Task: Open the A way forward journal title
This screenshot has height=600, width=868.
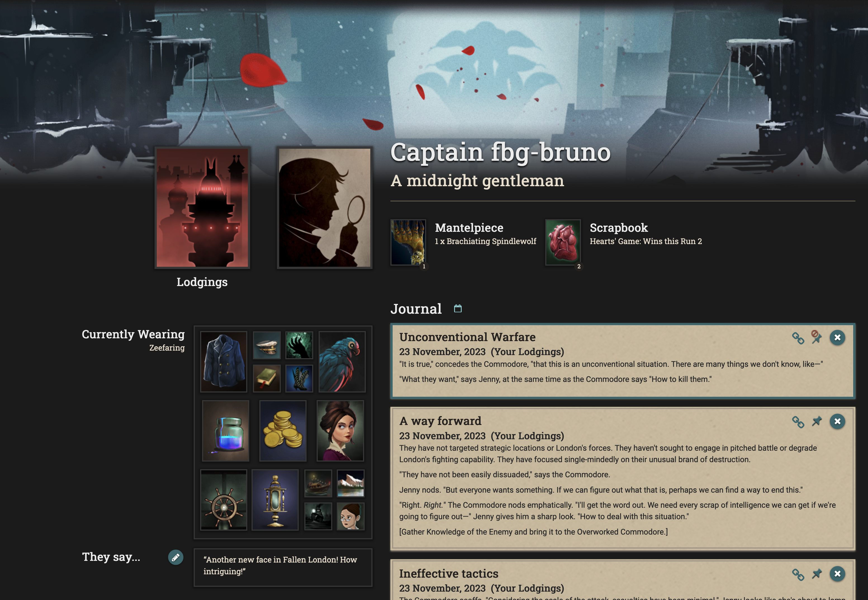Action: [440, 421]
